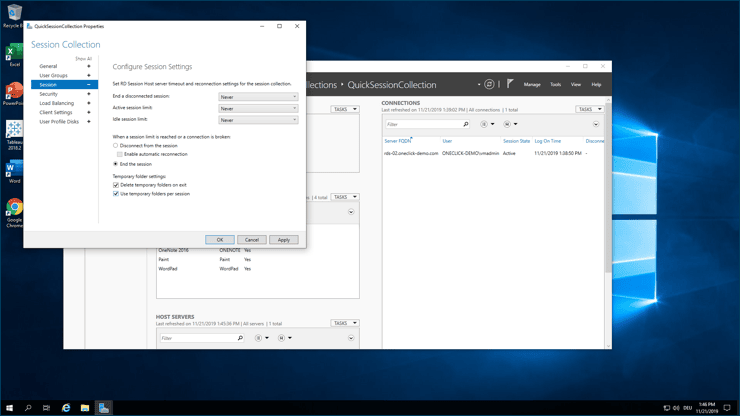Click the Connections filter search magnifier
Image resolution: width=740 pixels, height=416 pixels.
[466, 125]
